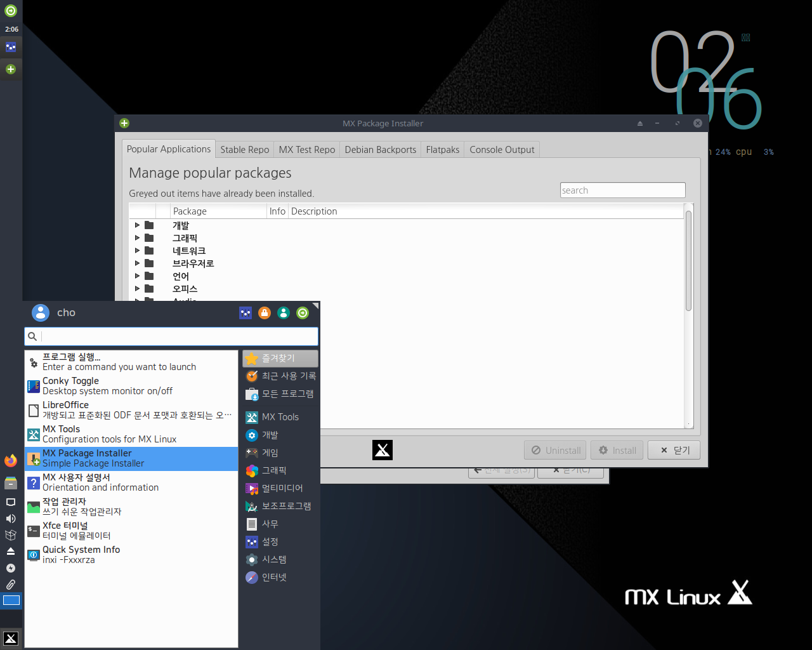Select 즐겨찾기 favorites category
812x650 pixels.
click(280, 358)
